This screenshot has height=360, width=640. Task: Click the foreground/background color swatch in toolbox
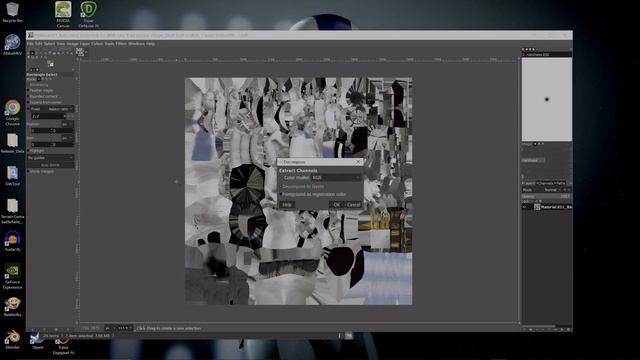50,64
